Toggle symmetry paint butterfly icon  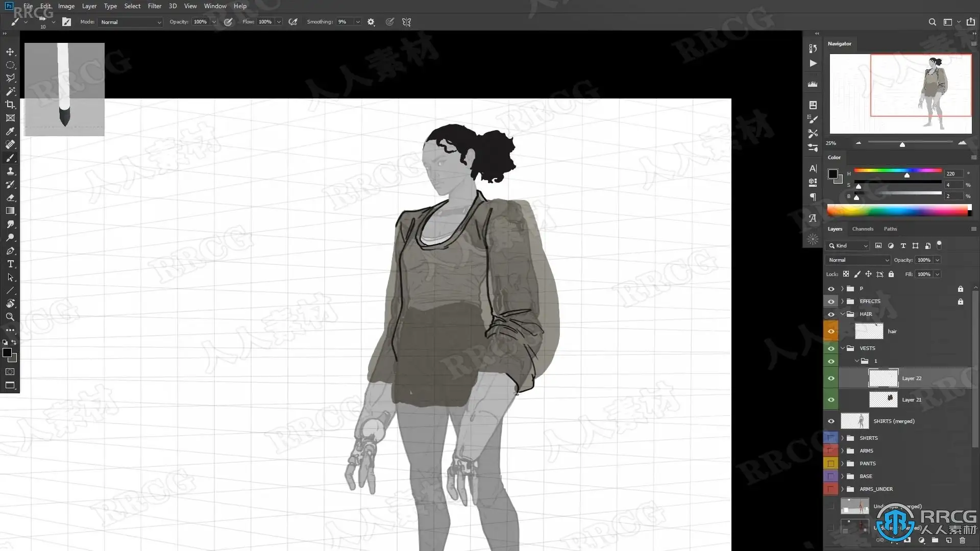click(407, 22)
